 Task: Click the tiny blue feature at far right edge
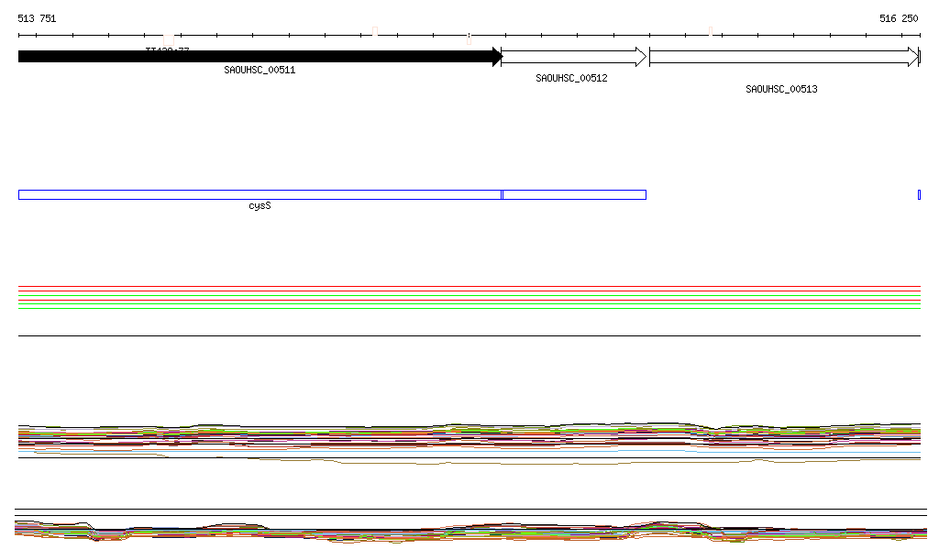click(919, 194)
